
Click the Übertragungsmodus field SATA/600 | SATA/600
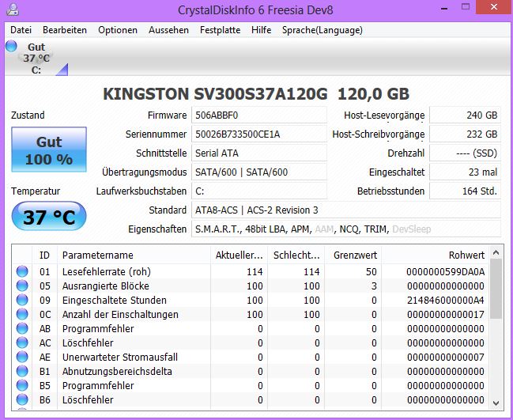[259, 172]
